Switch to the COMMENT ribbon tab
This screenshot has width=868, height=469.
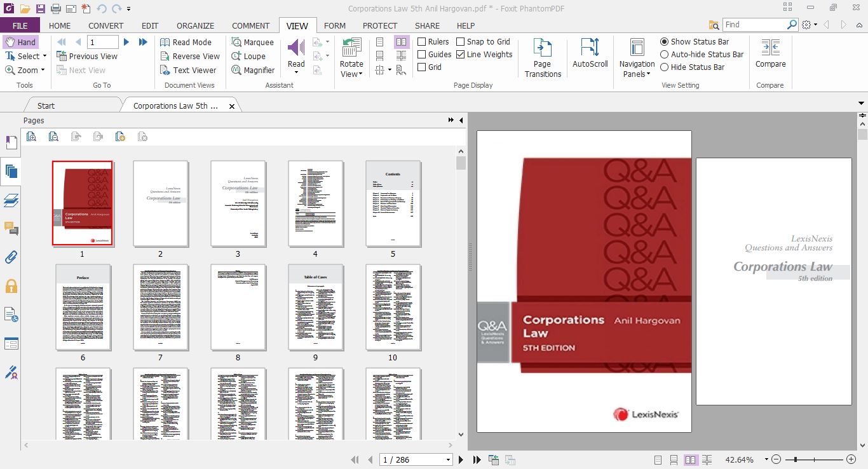(x=250, y=25)
